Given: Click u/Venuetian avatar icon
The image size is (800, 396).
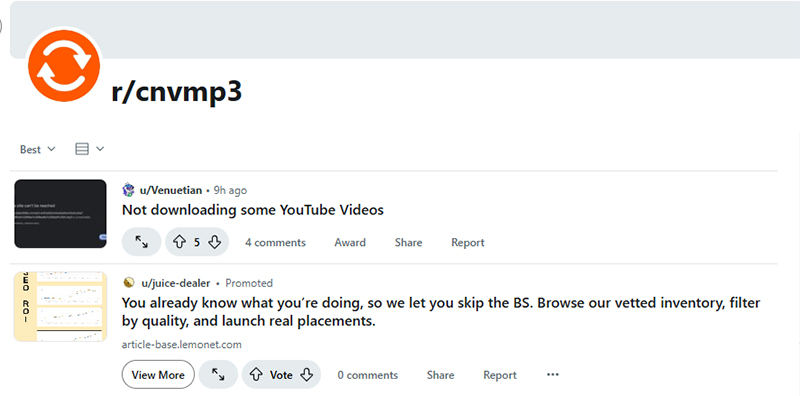Looking at the screenshot, I should [129, 190].
